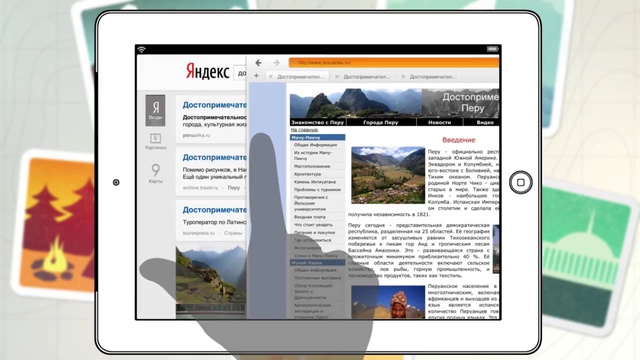Open tourexpress.ru source link
This screenshot has height=360, width=640.
198,233
